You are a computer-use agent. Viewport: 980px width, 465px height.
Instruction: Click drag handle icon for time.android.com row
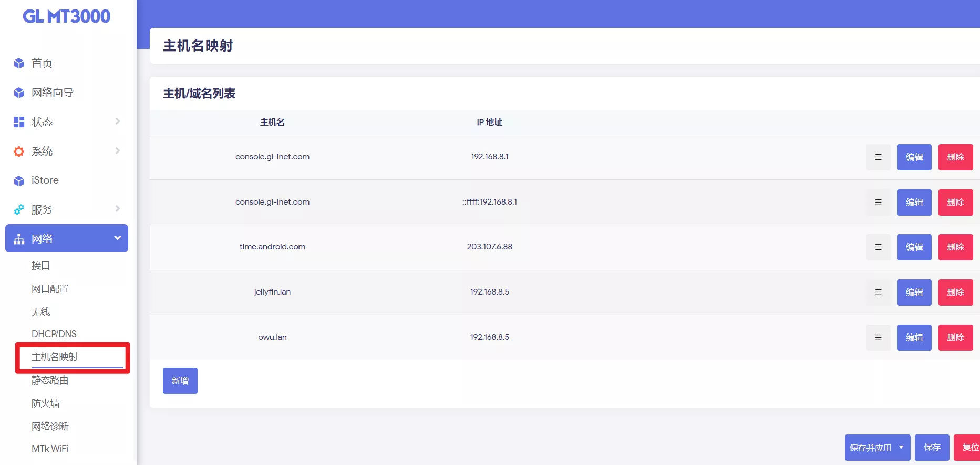click(x=878, y=247)
